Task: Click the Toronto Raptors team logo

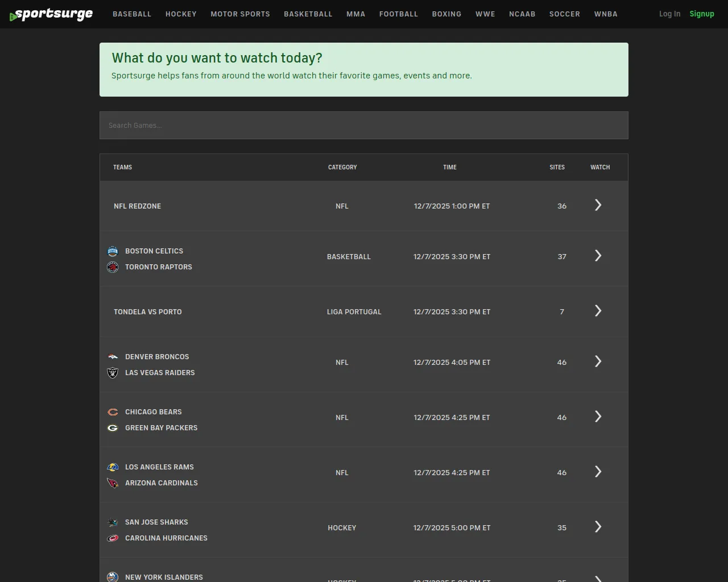Action: point(113,267)
